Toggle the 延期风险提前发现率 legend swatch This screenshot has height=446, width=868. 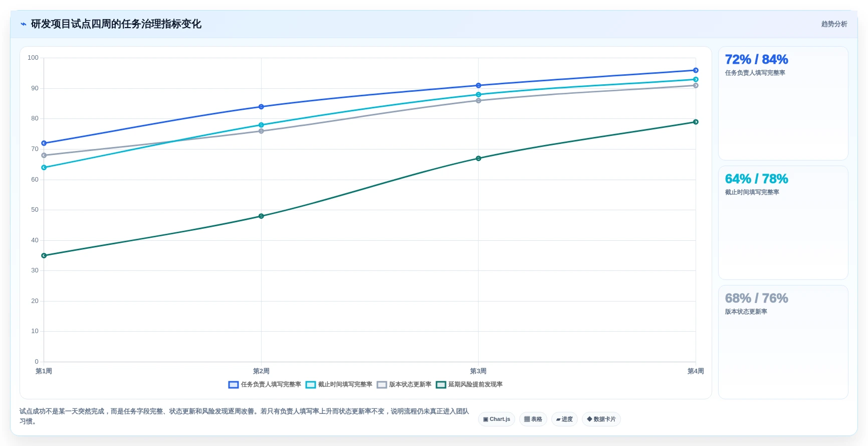click(441, 385)
